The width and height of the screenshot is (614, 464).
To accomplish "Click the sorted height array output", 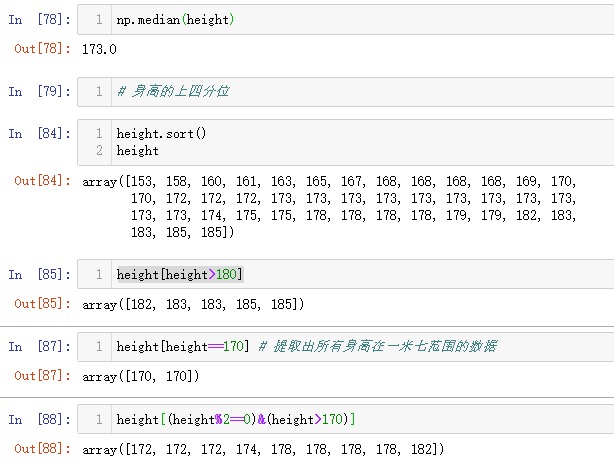I will tap(330, 206).
